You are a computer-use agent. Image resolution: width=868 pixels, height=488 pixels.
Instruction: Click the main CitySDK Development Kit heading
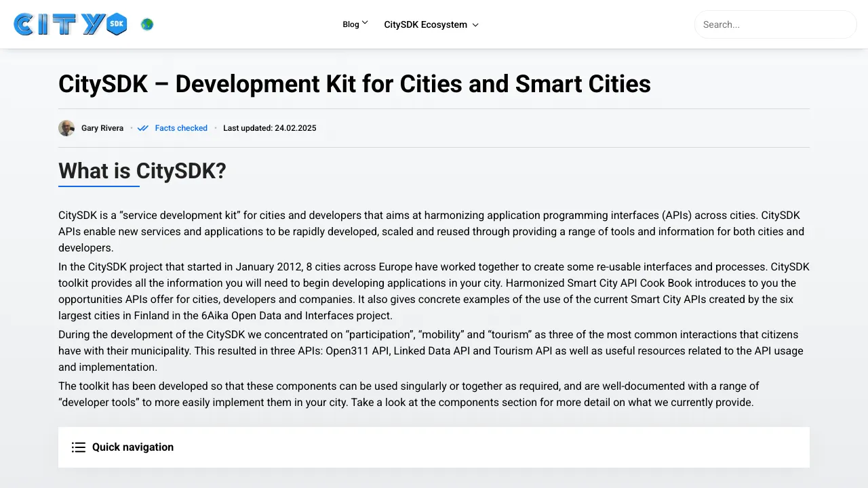point(355,84)
